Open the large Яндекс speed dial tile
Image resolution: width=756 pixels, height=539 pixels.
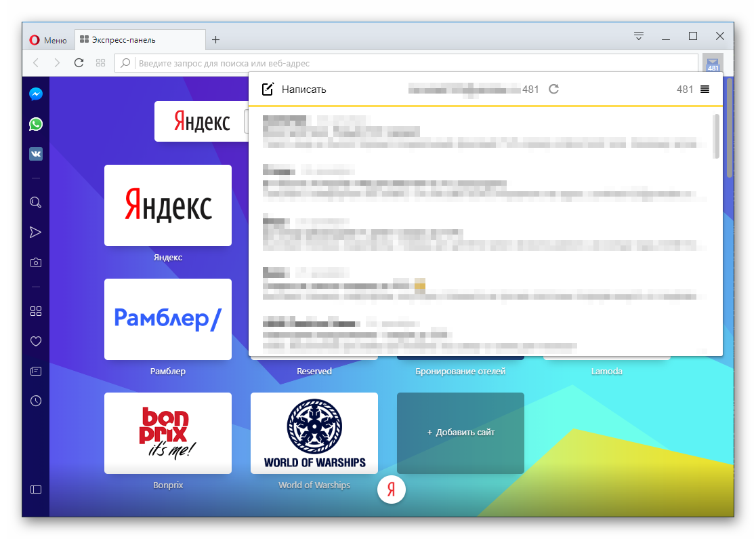coord(168,205)
